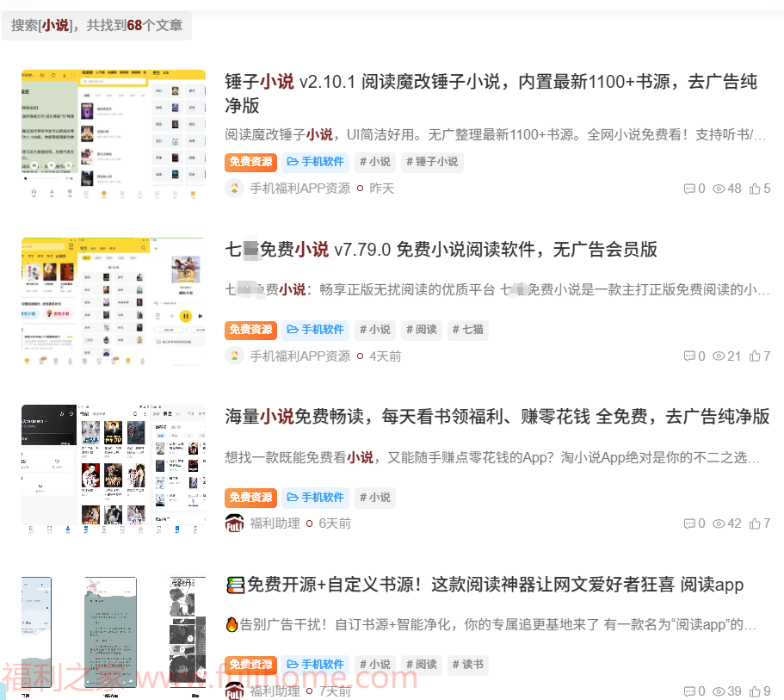Click the 手机福利APP资源 author avatar
This screenshot has width=784, height=700.
coord(234,189)
